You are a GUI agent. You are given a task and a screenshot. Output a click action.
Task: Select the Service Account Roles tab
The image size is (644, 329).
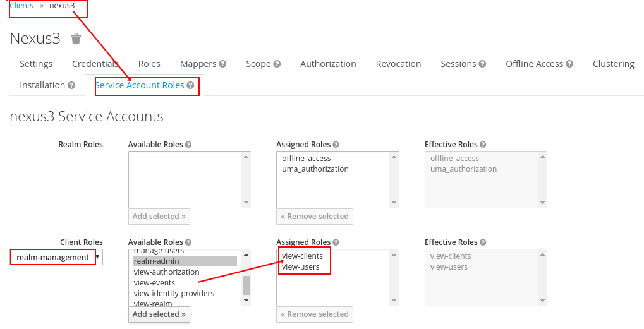pyautogui.click(x=140, y=85)
